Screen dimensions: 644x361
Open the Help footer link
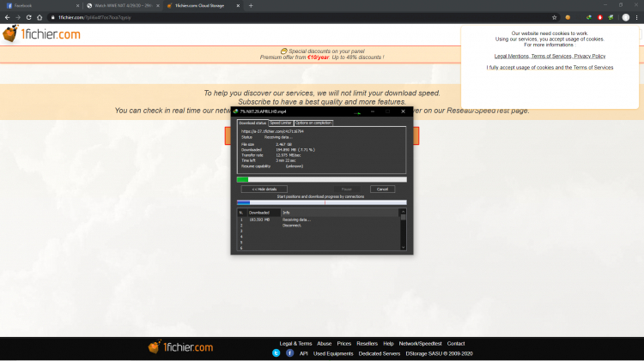(388, 343)
